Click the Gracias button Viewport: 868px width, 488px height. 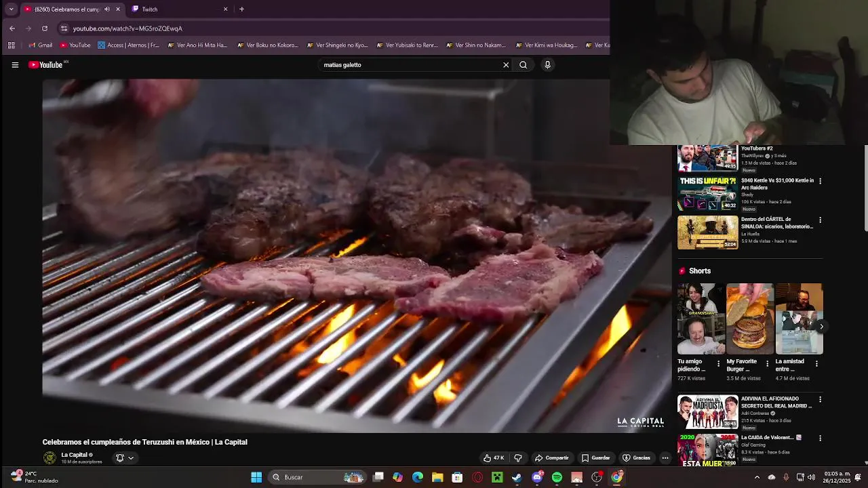[x=637, y=458]
